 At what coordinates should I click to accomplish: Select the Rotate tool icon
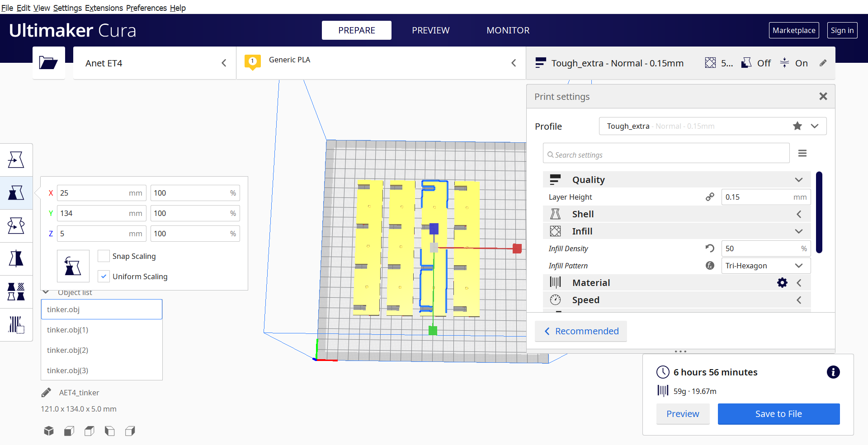point(16,225)
